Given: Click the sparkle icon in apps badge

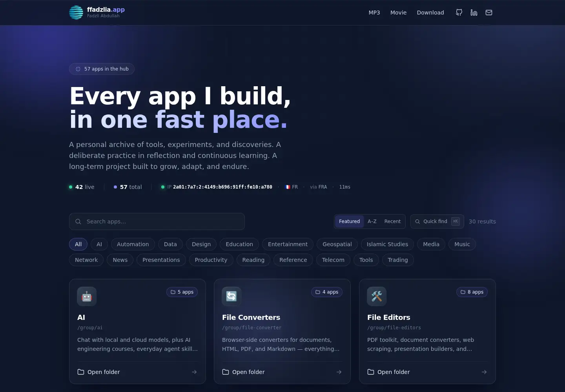Looking at the screenshot, I should pyautogui.click(x=78, y=69).
